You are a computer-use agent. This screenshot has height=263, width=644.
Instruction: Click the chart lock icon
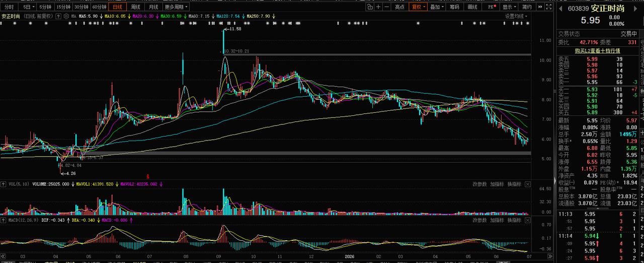click(x=370, y=7)
